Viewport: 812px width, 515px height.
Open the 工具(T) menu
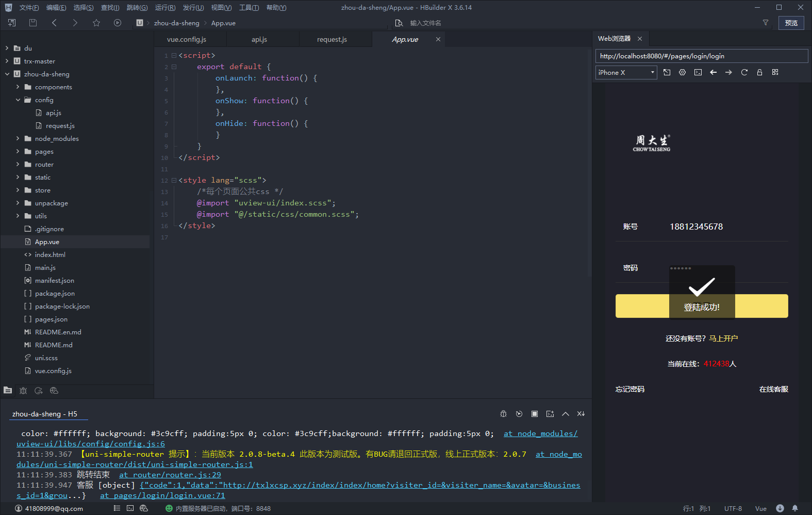click(x=249, y=8)
